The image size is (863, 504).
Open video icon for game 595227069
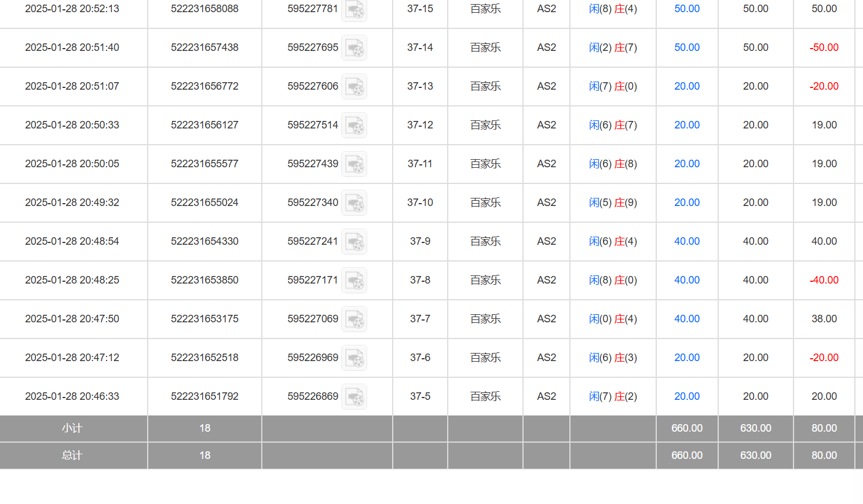tap(354, 319)
